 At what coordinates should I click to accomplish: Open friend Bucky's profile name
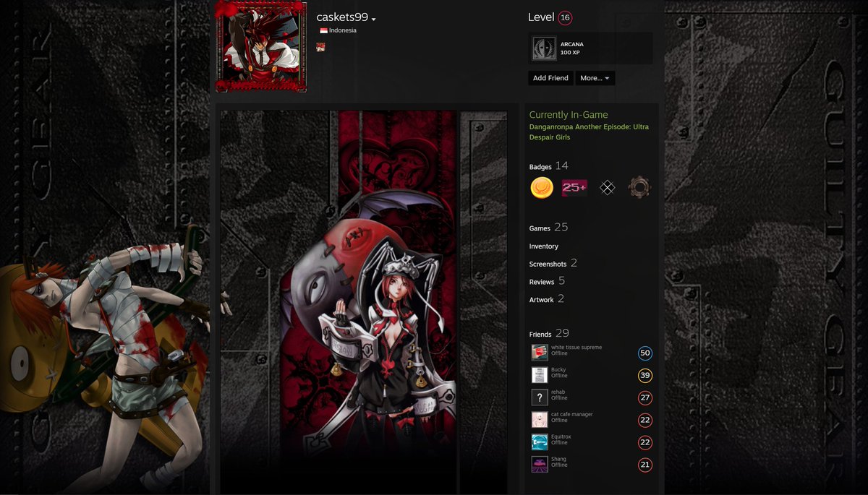(x=558, y=370)
